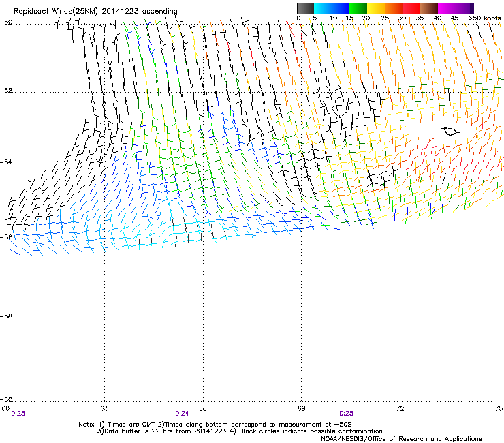Click the '-54' latitude label

[6, 162]
